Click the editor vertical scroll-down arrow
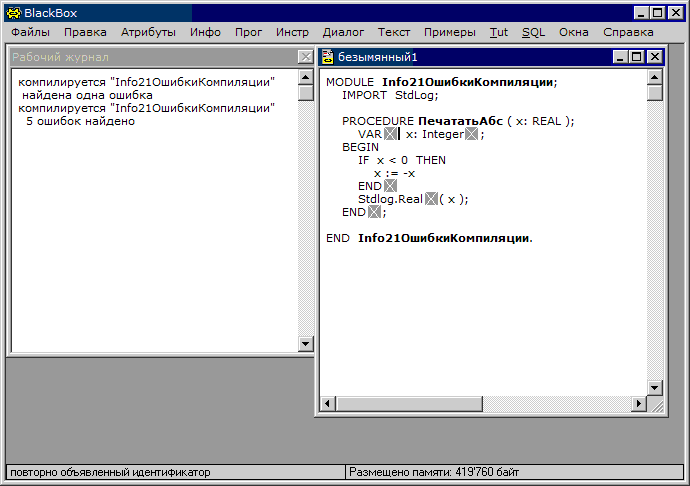This screenshot has width=690, height=486. [x=655, y=388]
